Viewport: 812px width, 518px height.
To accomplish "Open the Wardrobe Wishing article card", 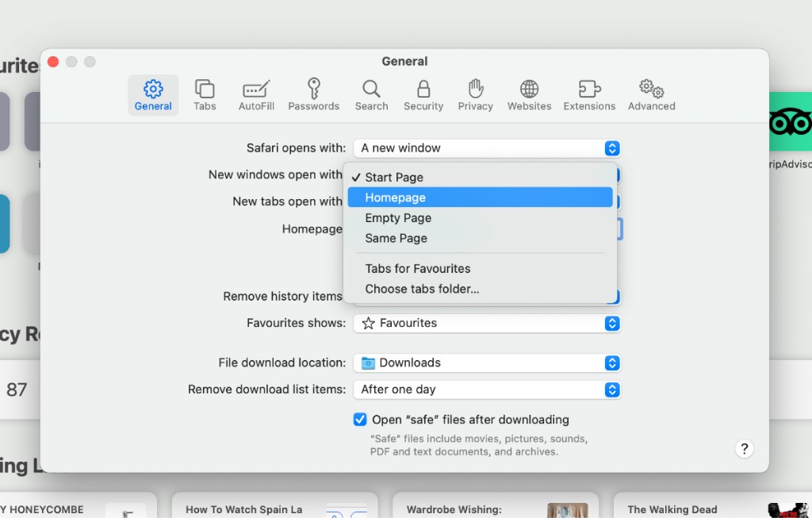I will [496, 506].
